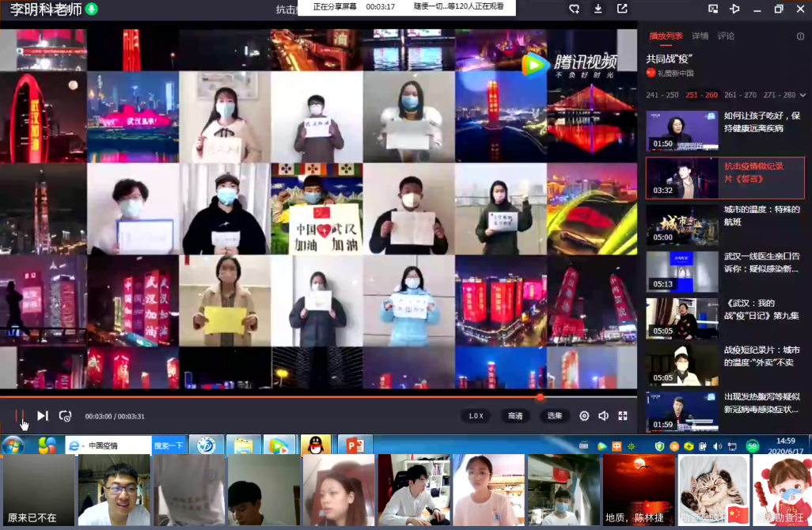Download the video using the download icon
812x530 pixels.
(x=598, y=9)
